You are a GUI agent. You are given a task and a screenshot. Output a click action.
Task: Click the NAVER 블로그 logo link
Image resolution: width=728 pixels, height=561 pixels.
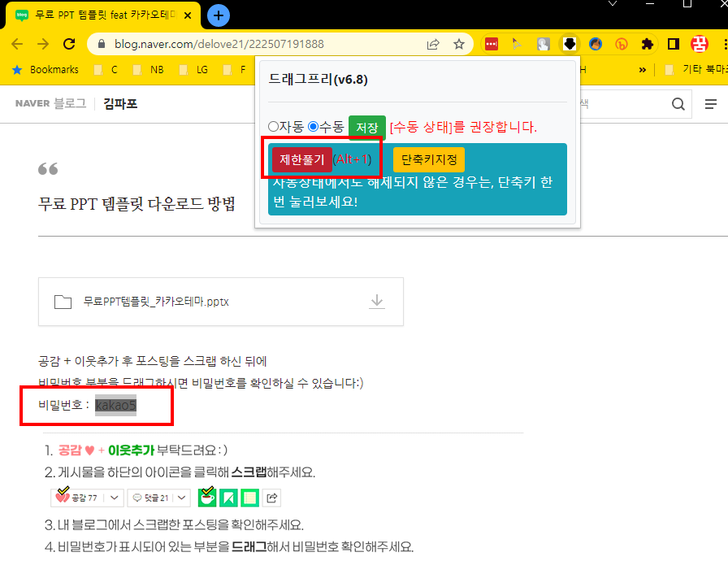(50, 103)
